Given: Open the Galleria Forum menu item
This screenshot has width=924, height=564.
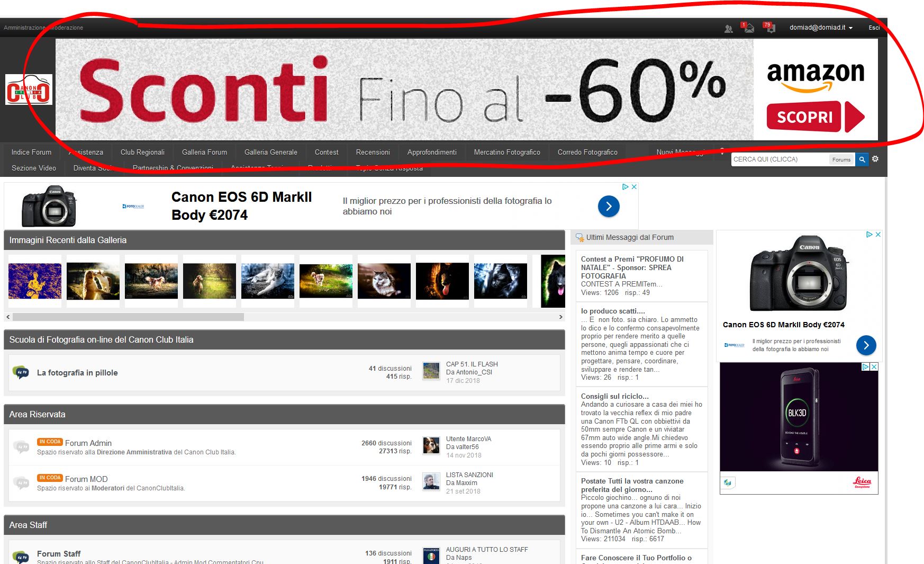Looking at the screenshot, I should 204,152.
